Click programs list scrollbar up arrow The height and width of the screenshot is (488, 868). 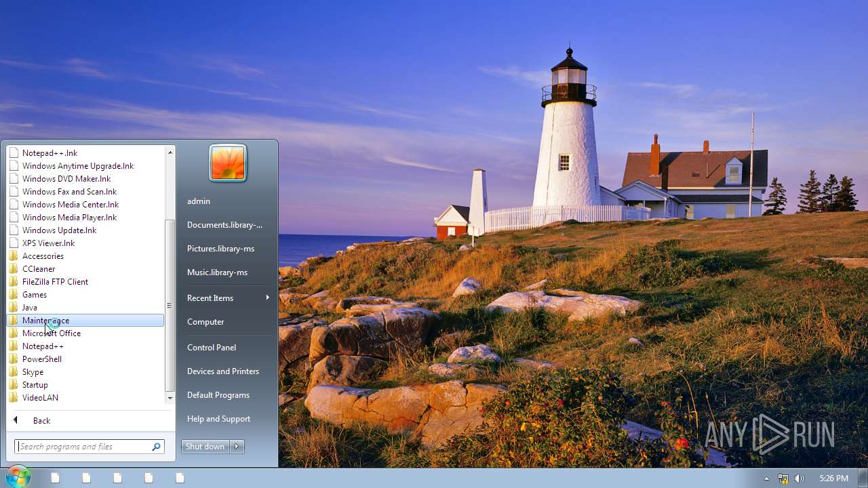170,152
